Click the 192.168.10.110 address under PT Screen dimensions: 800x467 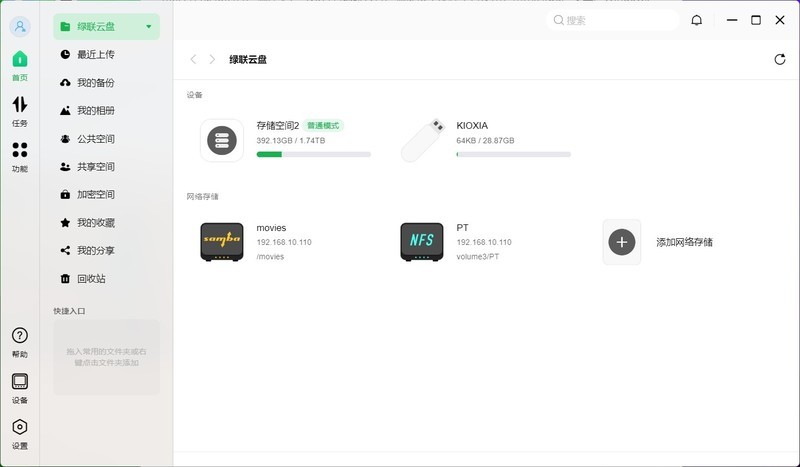point(484,242)
